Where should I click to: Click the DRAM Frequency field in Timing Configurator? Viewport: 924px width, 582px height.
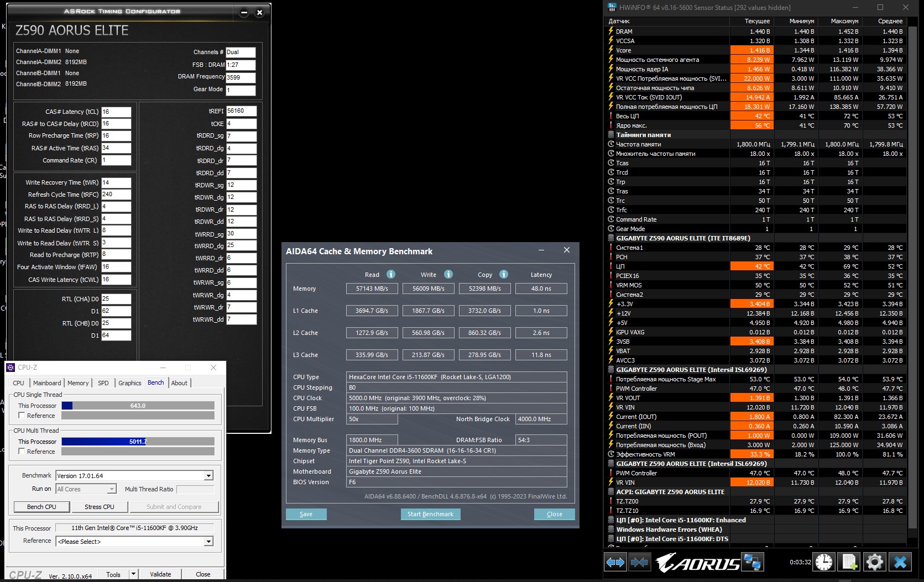coord(241,77)
